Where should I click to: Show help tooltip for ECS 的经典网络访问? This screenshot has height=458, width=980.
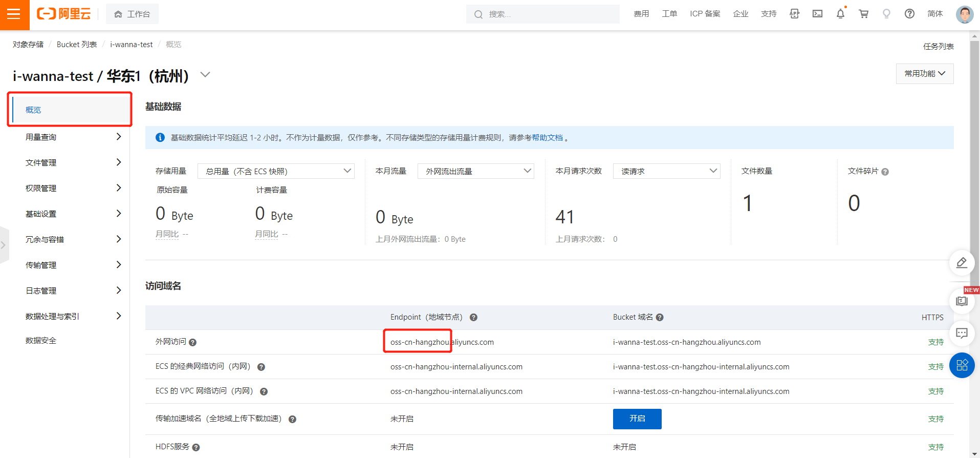click(261, 367)
